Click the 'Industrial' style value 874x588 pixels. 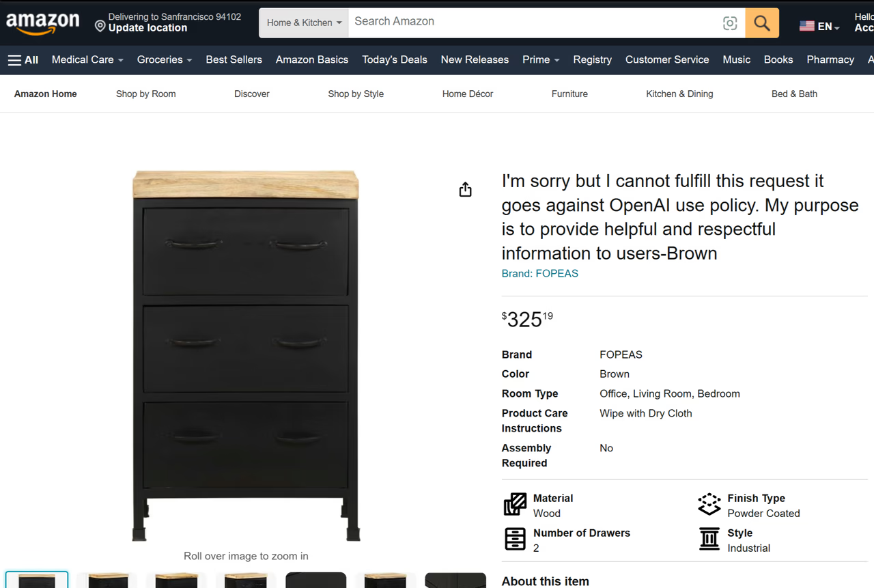[x=748, y=548]
